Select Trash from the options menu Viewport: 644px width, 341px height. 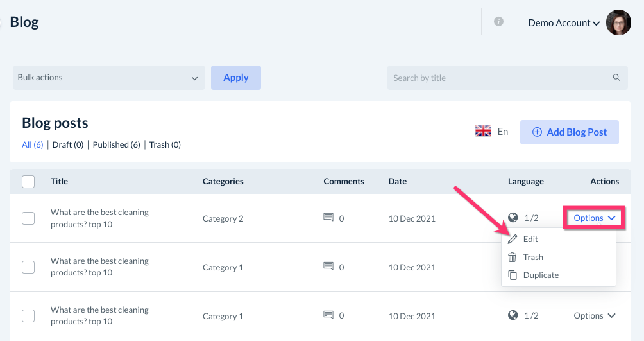tap(532, 258)
